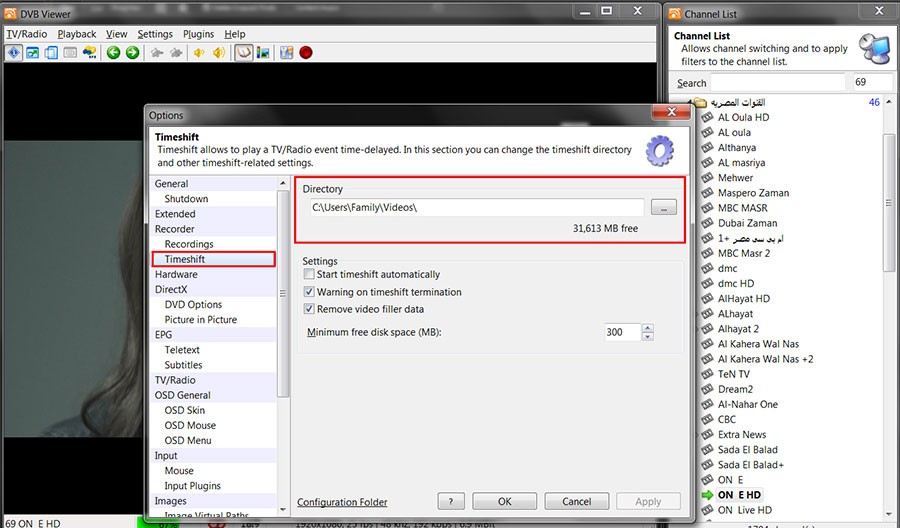
Task: Open the options tools icon
Action: tap(286, 53)
